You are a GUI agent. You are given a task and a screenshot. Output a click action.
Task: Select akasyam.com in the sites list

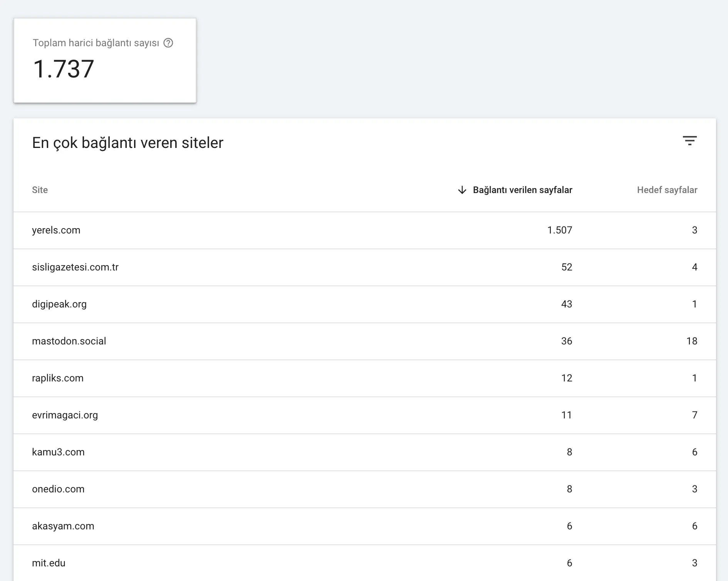63,526
